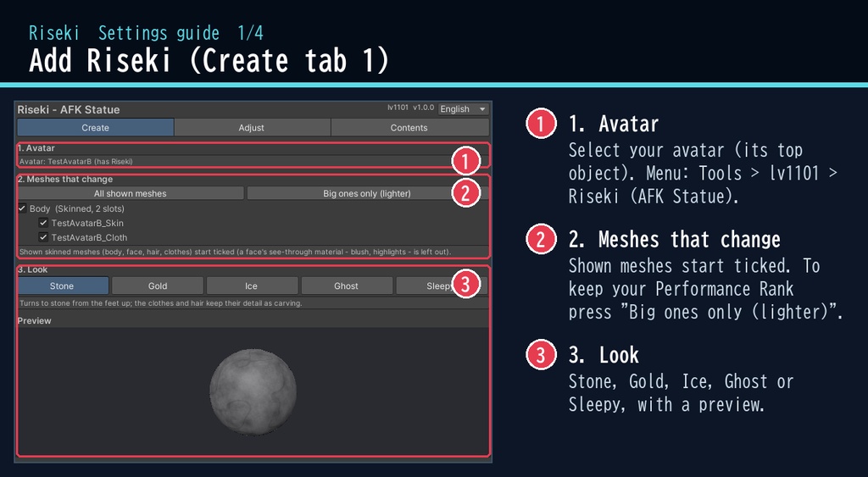
Task: Select the Ice look
Action: pos(252,286)
